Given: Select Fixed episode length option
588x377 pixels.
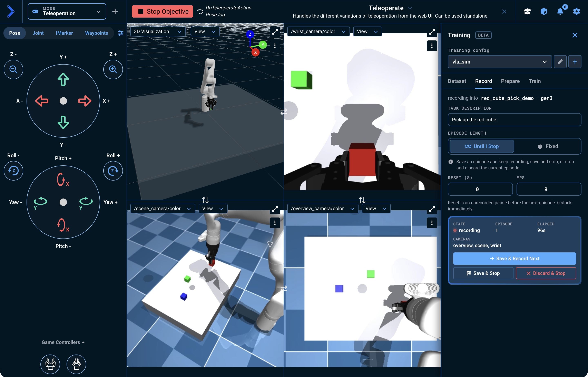Looking at the screenshot, I should 548,146.
